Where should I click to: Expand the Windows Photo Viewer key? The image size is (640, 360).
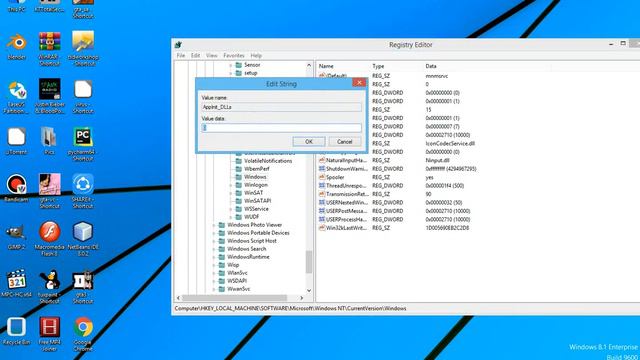[x=214, y=225]
